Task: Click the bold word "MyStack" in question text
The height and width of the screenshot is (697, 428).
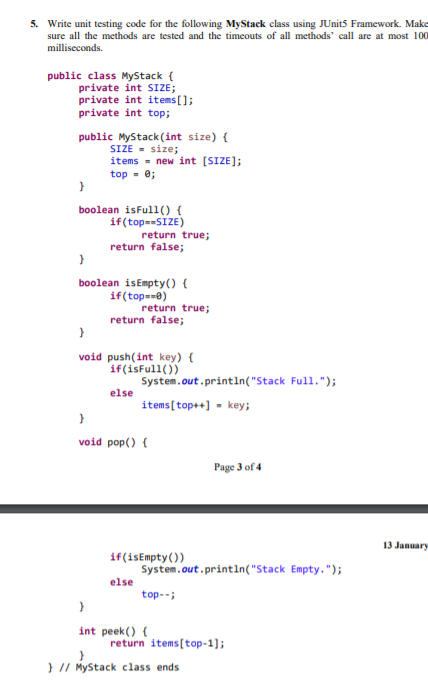Action: tap(245, 24)
